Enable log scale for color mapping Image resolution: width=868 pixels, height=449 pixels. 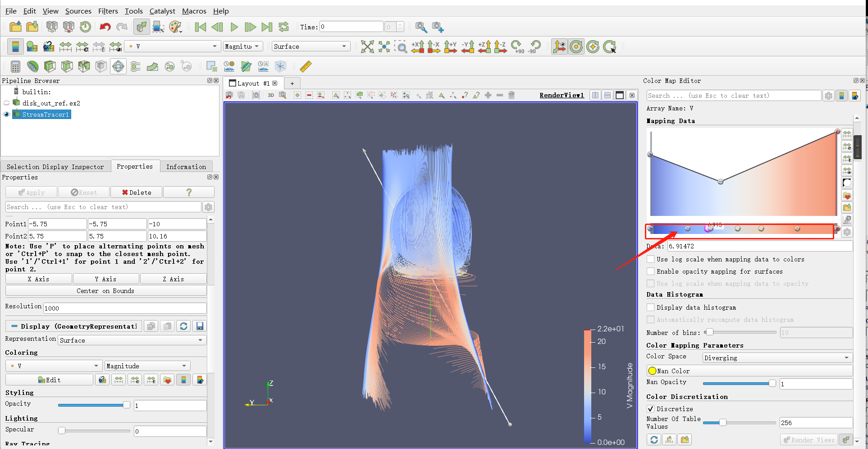click(x=651, y=259)
